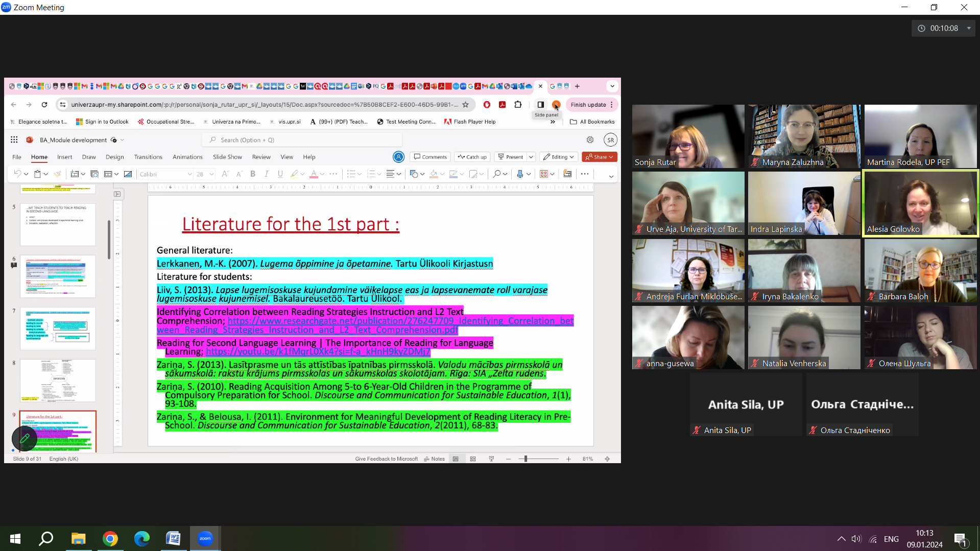The width and height of the screenshot is (980, 551).
Task: Click the Shape Fill bucket icon
Action: [434, 174]
